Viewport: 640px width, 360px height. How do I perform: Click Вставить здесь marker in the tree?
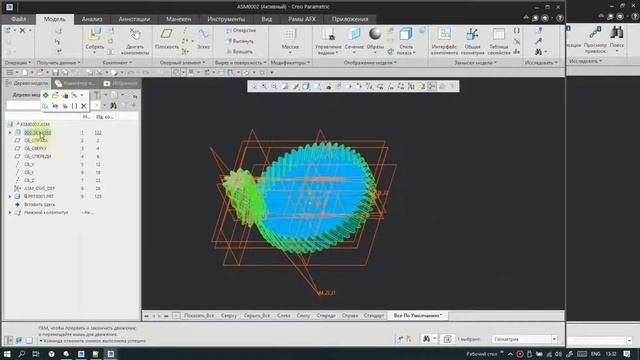point(40,204)
